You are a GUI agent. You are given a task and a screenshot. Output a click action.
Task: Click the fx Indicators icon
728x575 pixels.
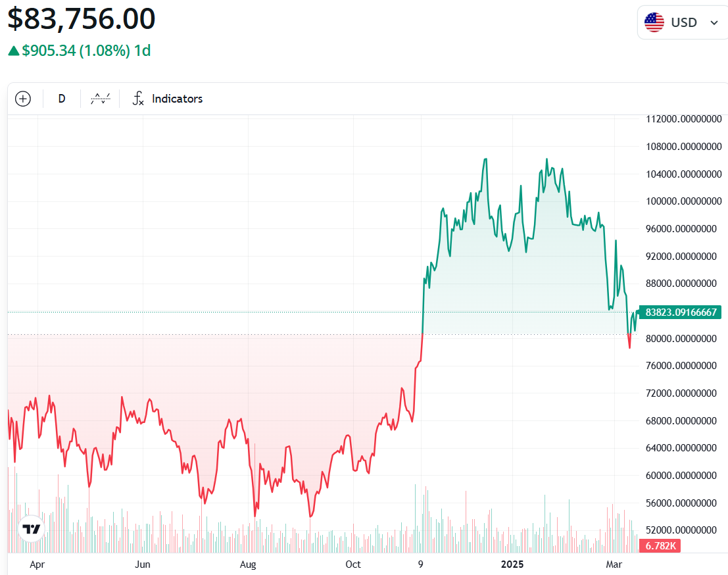click(x=138, y=99)
